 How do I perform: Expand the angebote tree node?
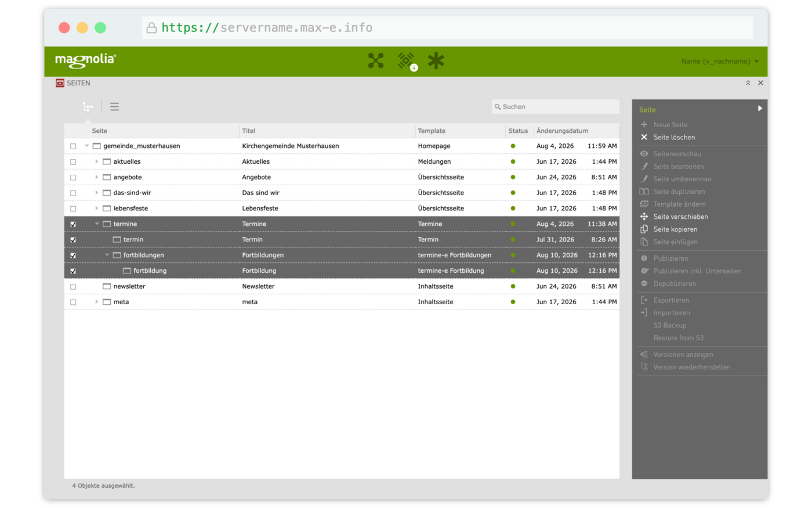click(97, 177)
